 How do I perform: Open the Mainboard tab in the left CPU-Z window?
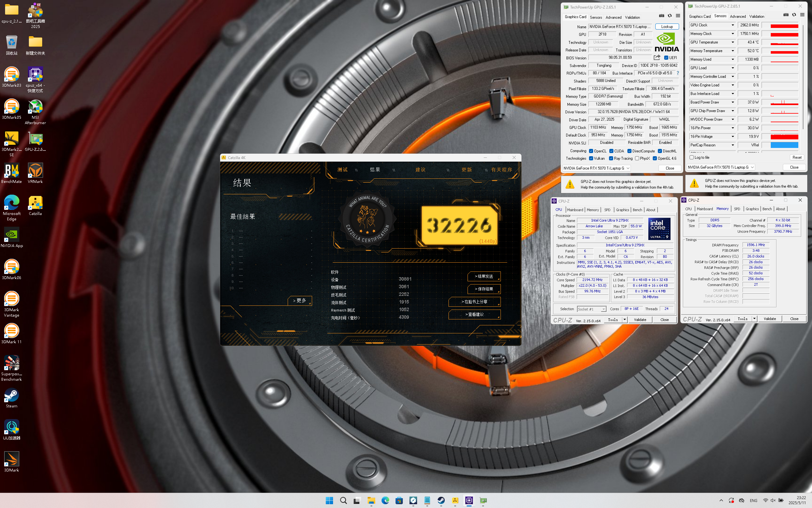point(575,210)
